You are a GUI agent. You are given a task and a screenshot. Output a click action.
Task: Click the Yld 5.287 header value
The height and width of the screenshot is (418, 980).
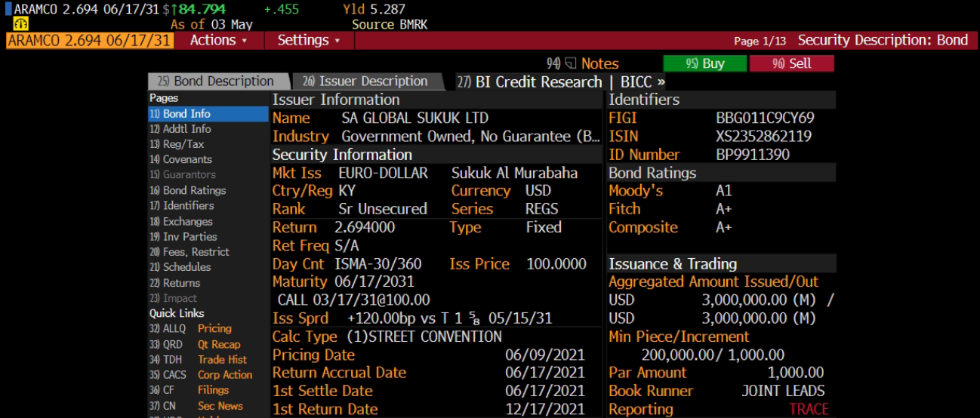click(374, 10)
